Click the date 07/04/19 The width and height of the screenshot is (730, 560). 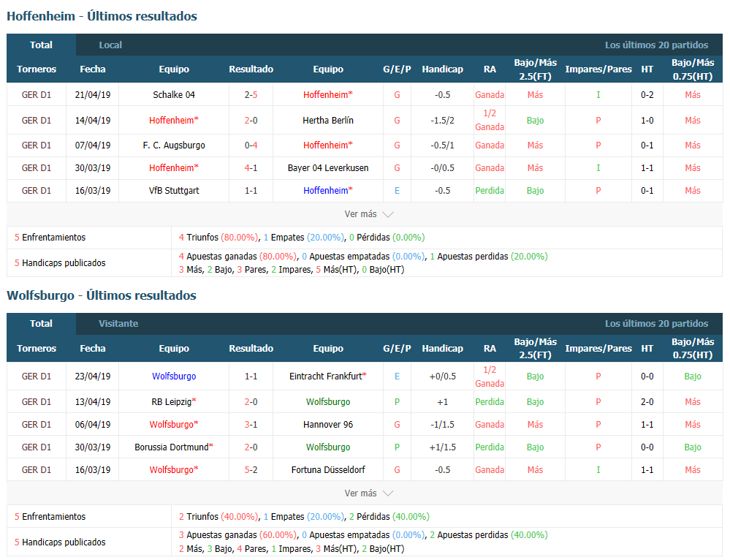pyautogui.click(x=93, y=145)
